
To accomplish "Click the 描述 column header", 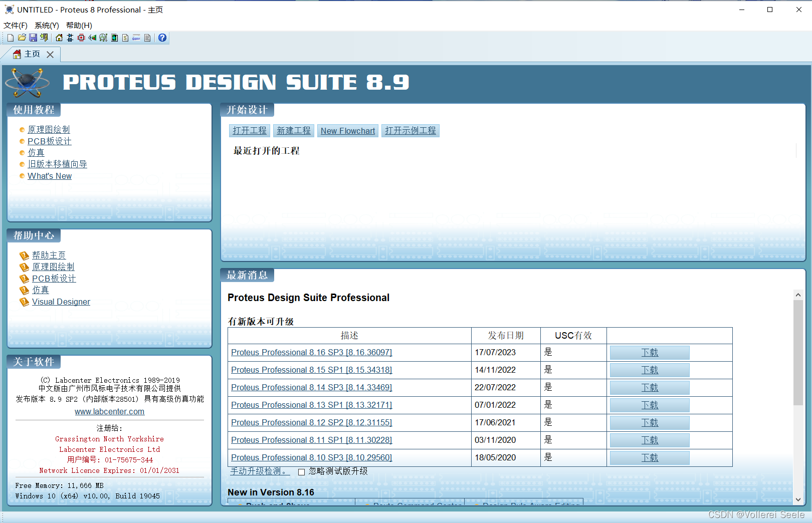I will tap(349, 336).
